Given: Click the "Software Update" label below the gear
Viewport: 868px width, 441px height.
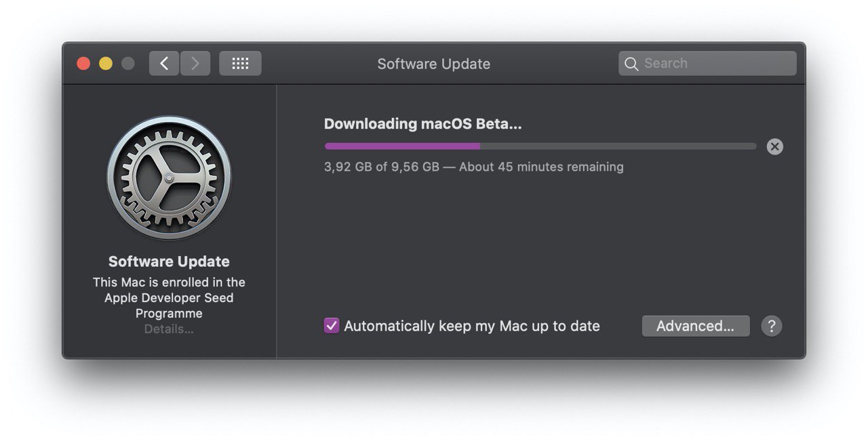Looking at the screenshot, I should tap(169, 261).
